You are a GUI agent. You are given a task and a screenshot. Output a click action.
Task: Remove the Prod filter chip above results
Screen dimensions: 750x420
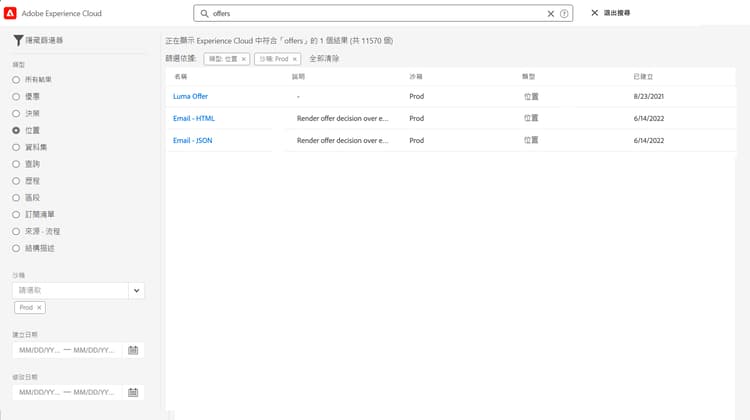tap(295, 59)
